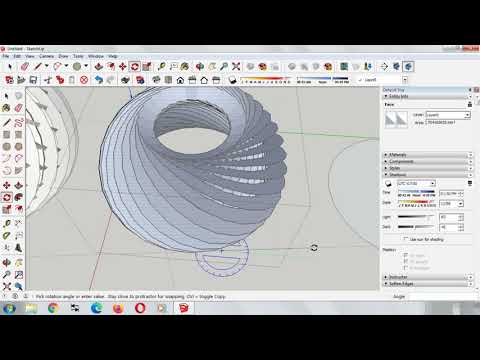
Task: Activate the Push/Pull tool
Action: (98, 67)
